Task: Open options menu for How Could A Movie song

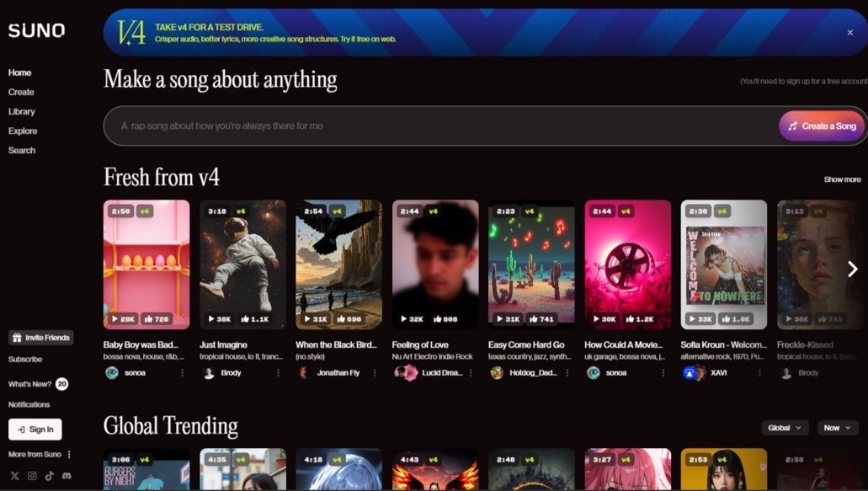Action: (x=663, y=373)
